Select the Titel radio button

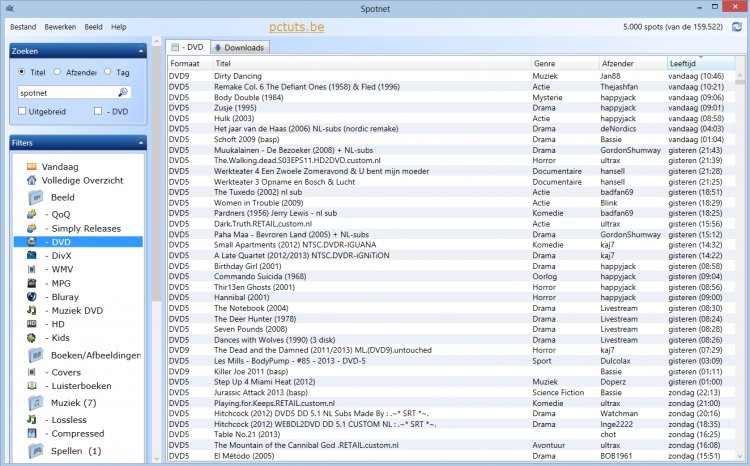[23, 72]
